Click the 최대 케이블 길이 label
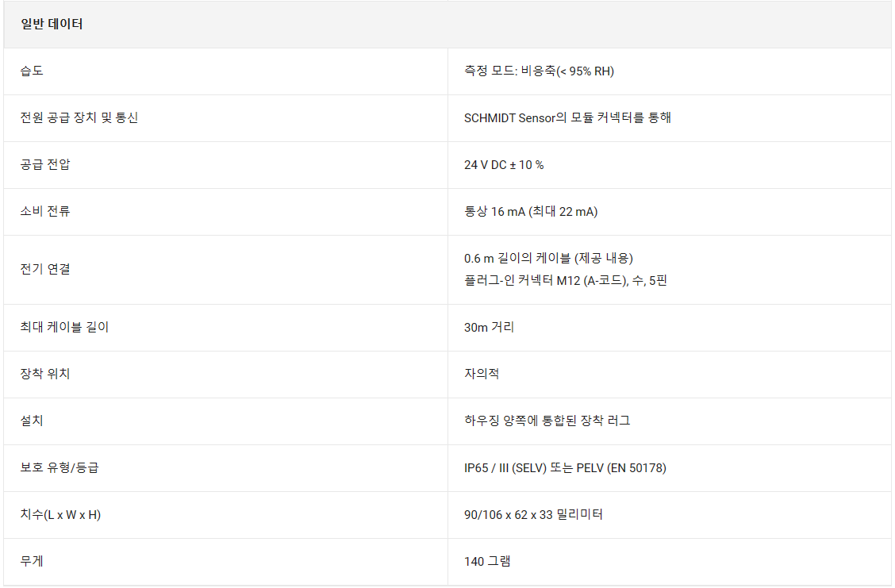895x588 pixels. pos(64,328)
